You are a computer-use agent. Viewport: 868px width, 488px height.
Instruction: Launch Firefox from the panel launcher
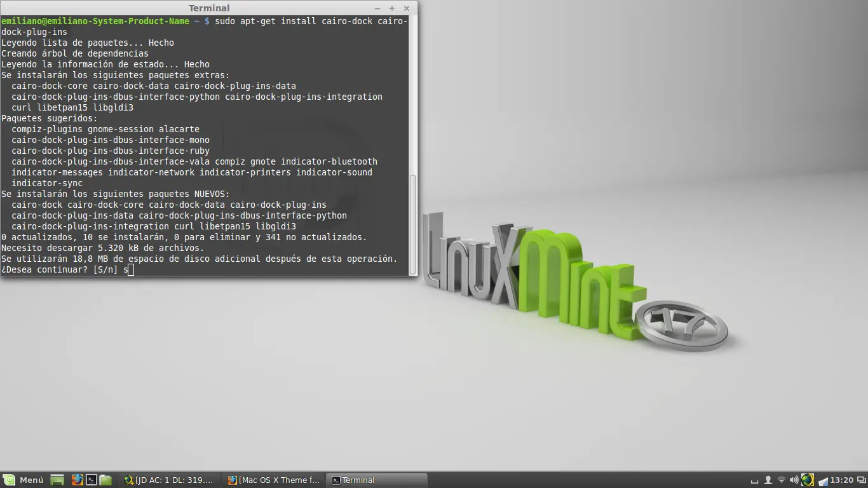click(77, 480)
